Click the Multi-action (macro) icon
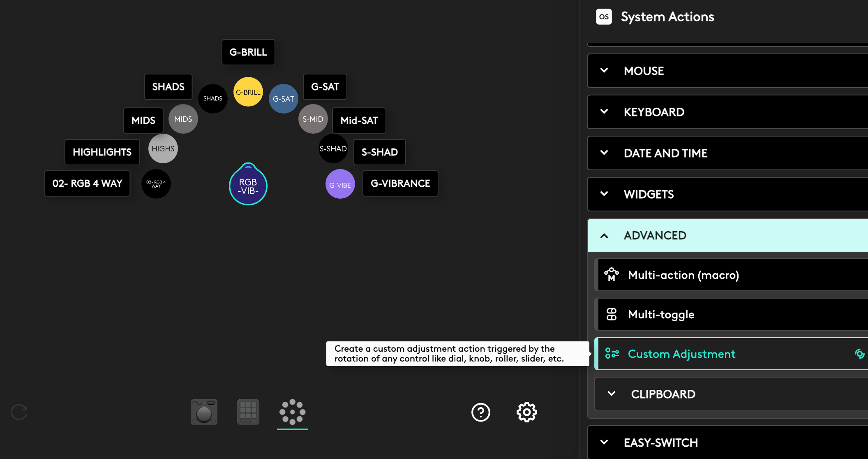 tap(611, 275)
